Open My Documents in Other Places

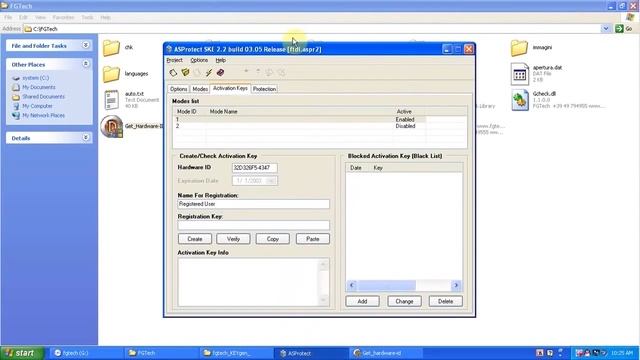[38, 87]
